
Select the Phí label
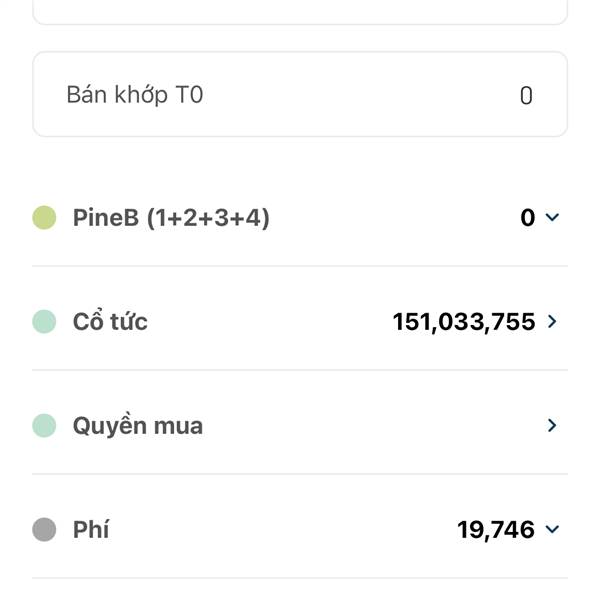pyautogui.click(x=91, y=529)
